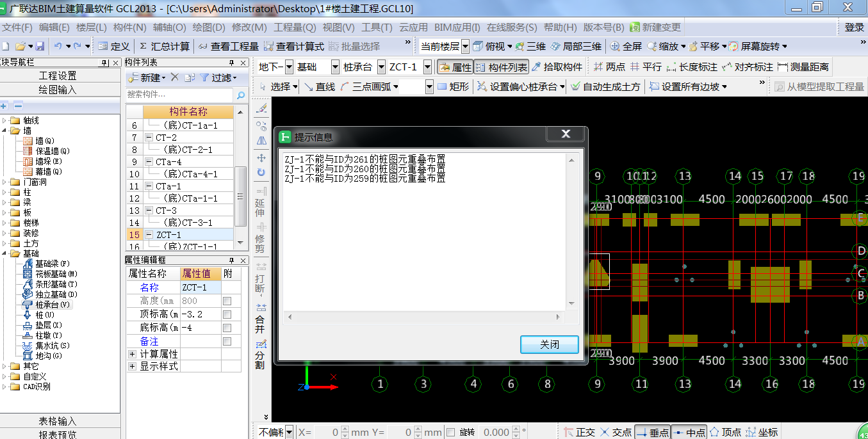
Task: Open the 文件(F) menu
Action: point(17,28)
